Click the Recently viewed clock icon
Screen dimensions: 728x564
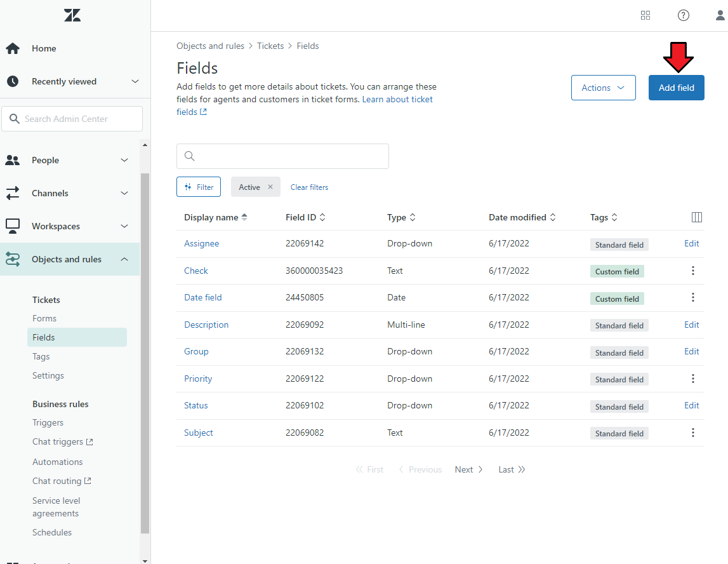tap(13, 81)
